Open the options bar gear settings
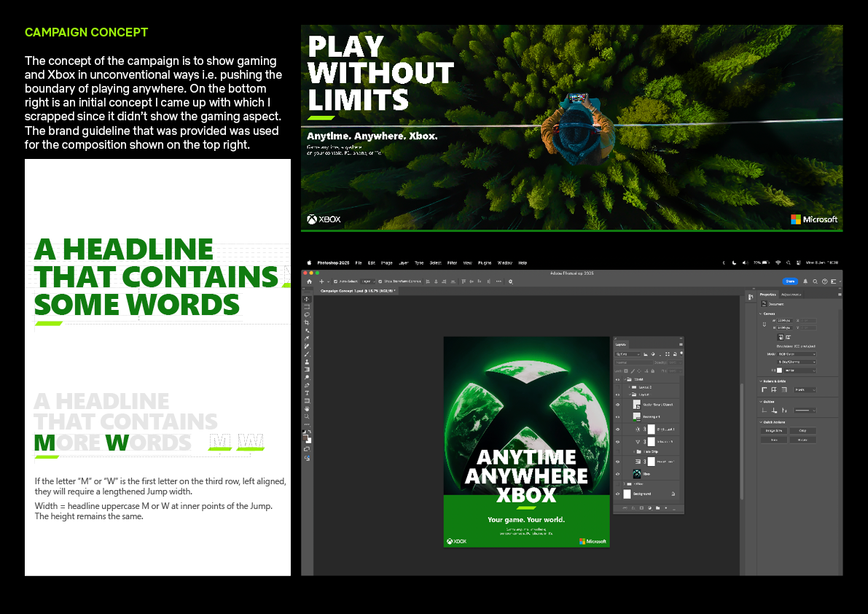The width and height of the screenshot is (868, 614). click(x=510, y=281)
